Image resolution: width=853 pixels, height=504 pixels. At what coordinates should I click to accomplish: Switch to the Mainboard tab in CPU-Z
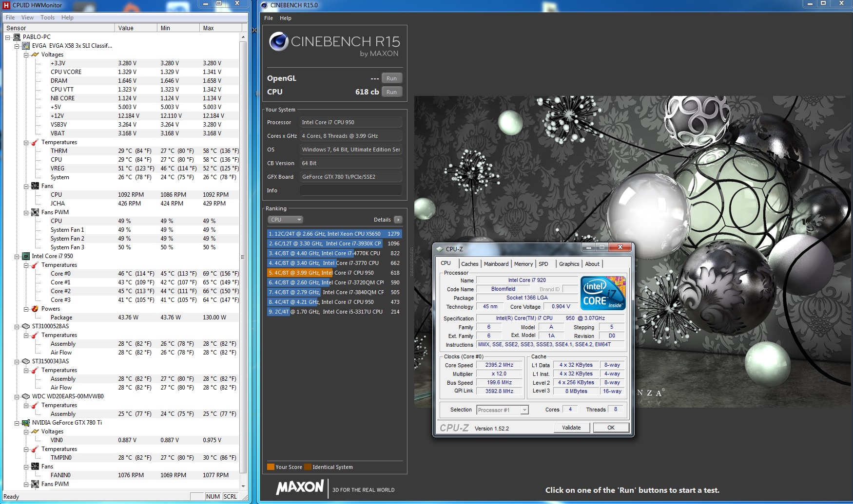[496, 264]
